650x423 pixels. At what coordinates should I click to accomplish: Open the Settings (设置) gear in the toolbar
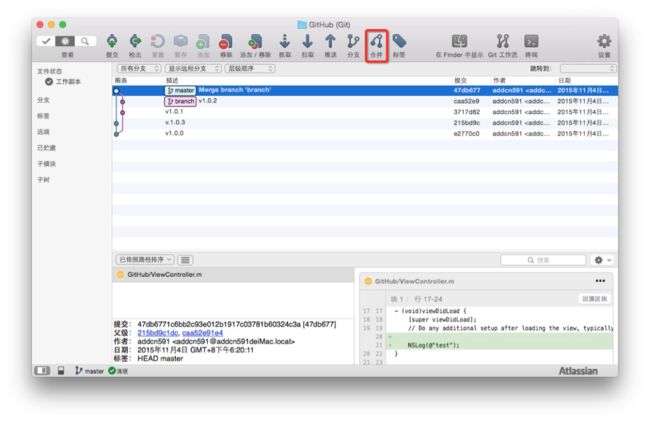pos(604,41)
